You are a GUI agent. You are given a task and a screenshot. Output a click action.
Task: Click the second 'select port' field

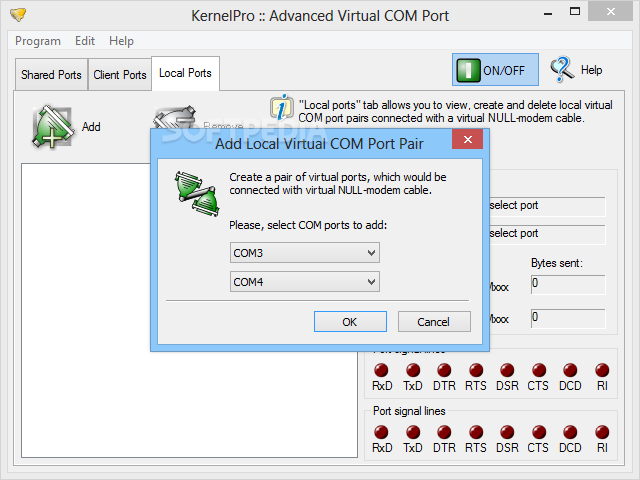(x=547, y=234)
